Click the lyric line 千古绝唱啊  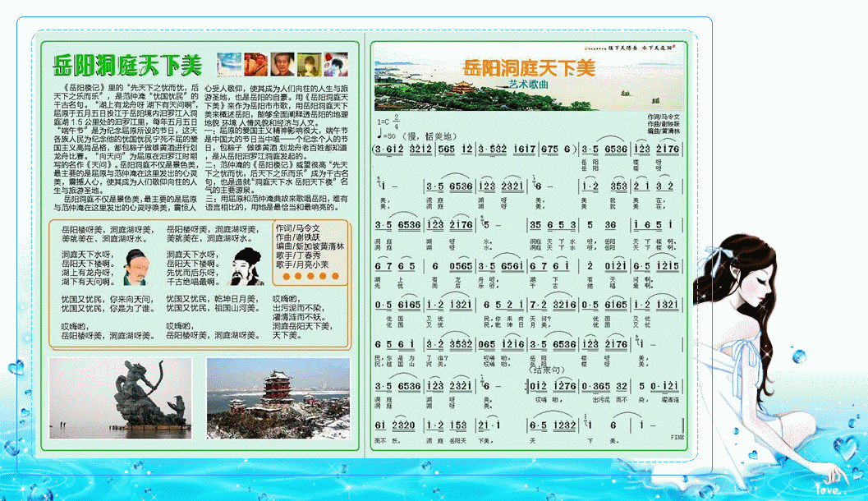[192, 282]
